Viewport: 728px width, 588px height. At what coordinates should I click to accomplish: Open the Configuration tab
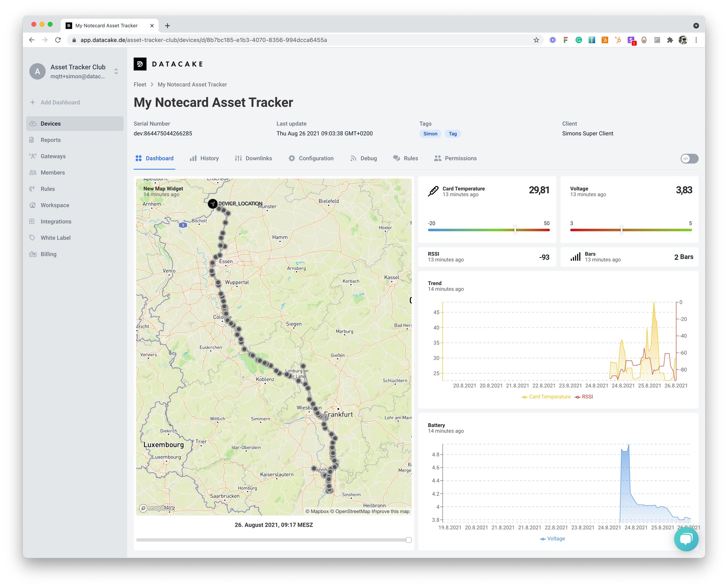(x=311, y=159)
